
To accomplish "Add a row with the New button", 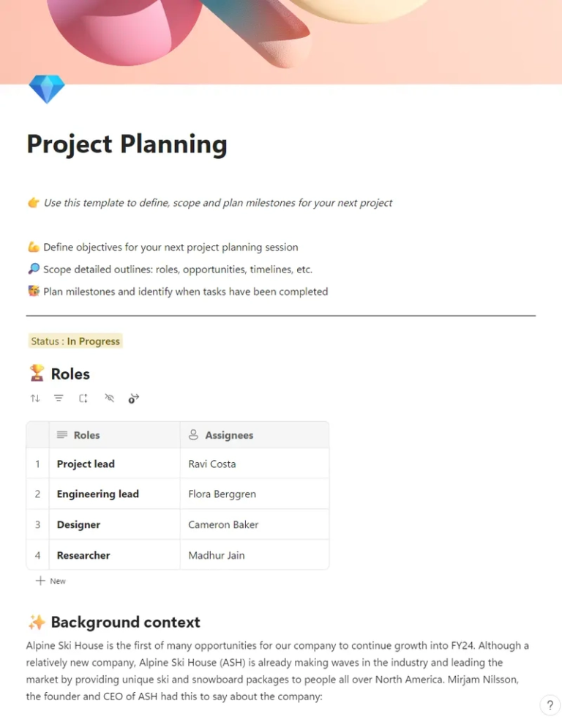I will pos(50,580).
